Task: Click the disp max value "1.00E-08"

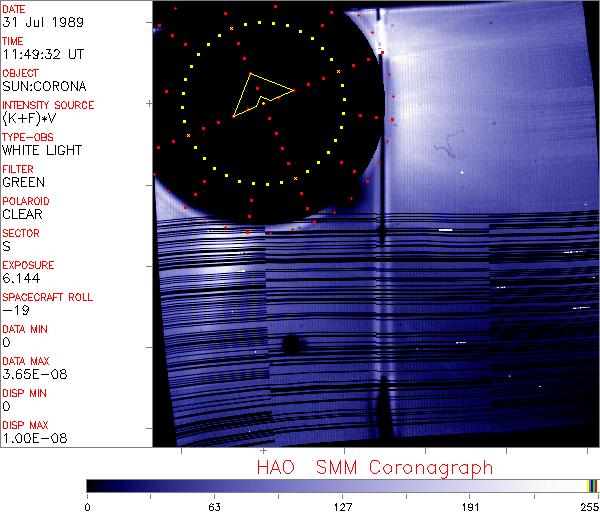Action: (30, 438)
